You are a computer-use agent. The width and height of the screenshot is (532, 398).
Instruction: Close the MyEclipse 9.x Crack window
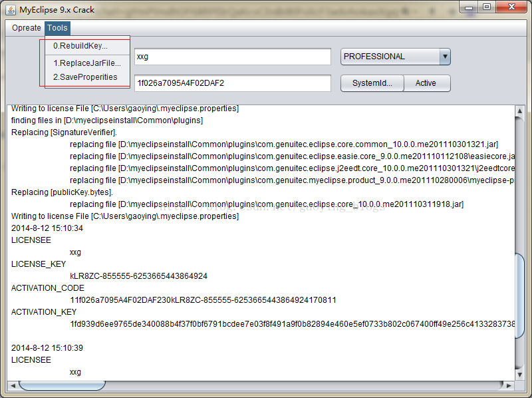[x=511, y=7]
